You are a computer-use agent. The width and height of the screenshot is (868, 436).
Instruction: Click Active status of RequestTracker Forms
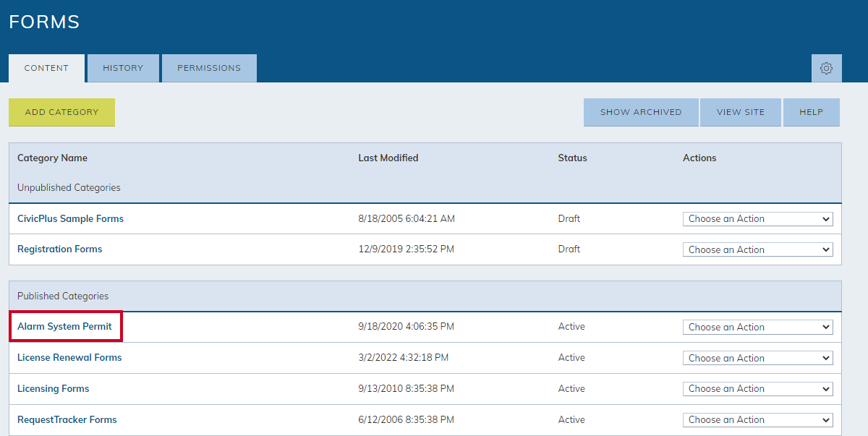(571, 419)
